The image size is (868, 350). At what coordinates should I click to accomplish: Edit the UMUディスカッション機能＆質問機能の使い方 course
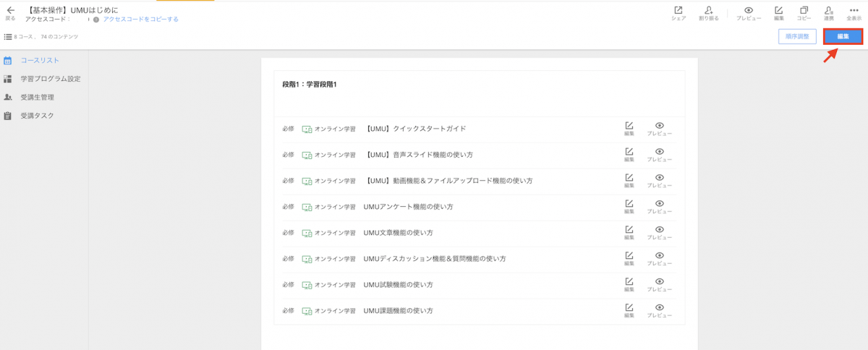click(629, 259)
